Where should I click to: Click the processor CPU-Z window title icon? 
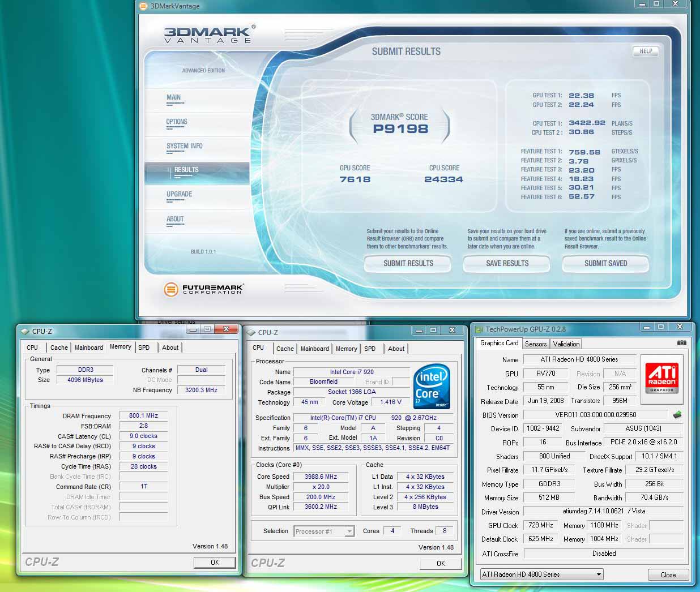pyautogui.click(x=251, y=333)
